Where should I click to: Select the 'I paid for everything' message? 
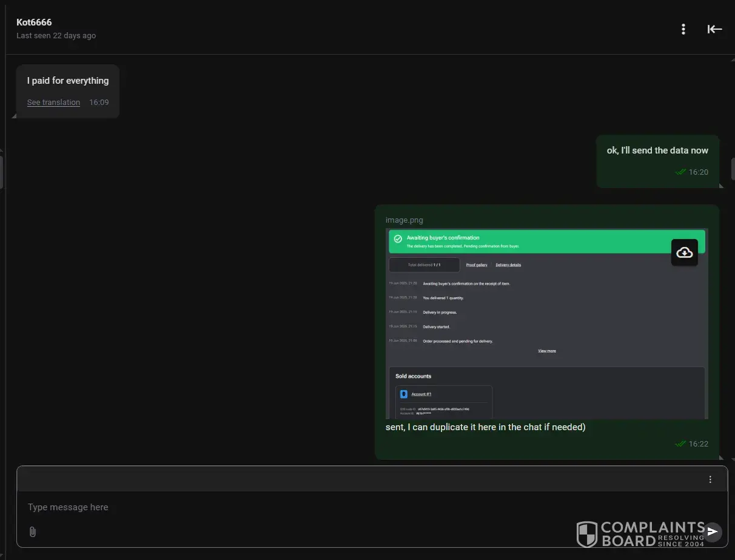[68, 81]
